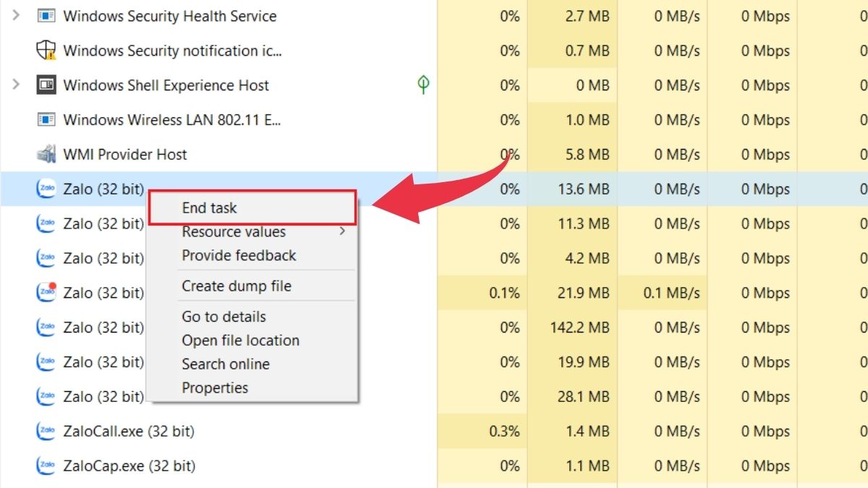Click the ZaloCall.exe process icon
The width and height of the screenshot is (868, 488).
(x=46, y=431)
